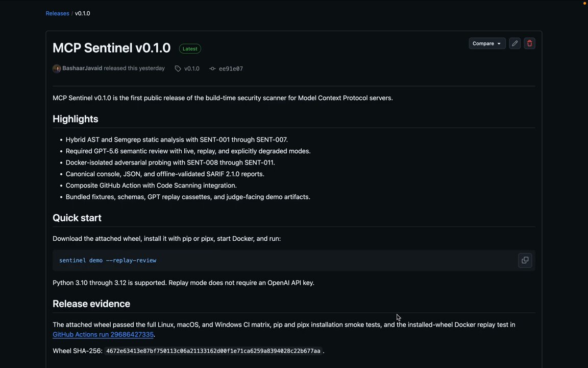Click the Release evidence heading
Image resolution: width=588 pixels, height=368 pixels.
click(x=91, y=304)
